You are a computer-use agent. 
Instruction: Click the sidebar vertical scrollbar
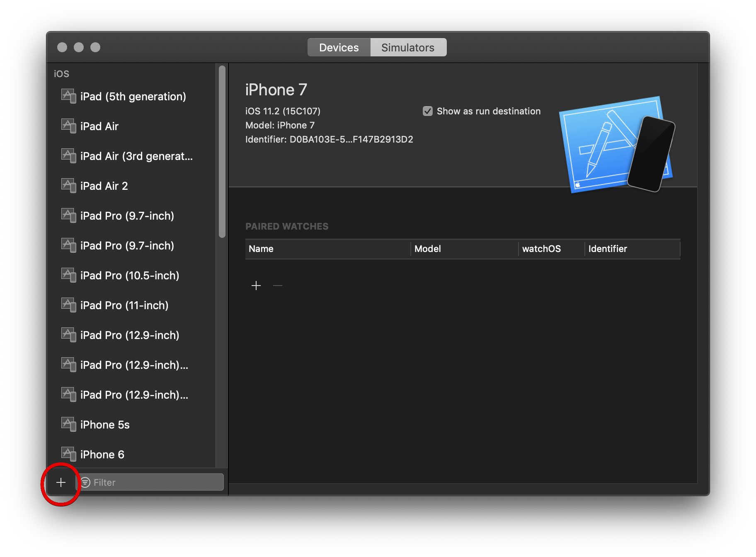222,152
